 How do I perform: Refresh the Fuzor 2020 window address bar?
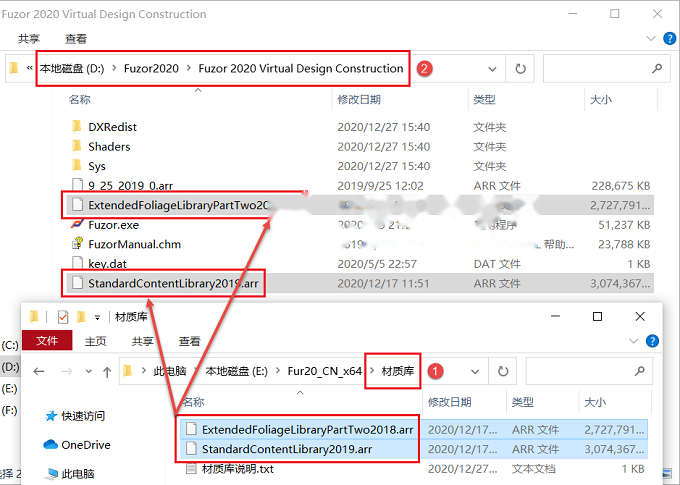(x=520, y=69)
